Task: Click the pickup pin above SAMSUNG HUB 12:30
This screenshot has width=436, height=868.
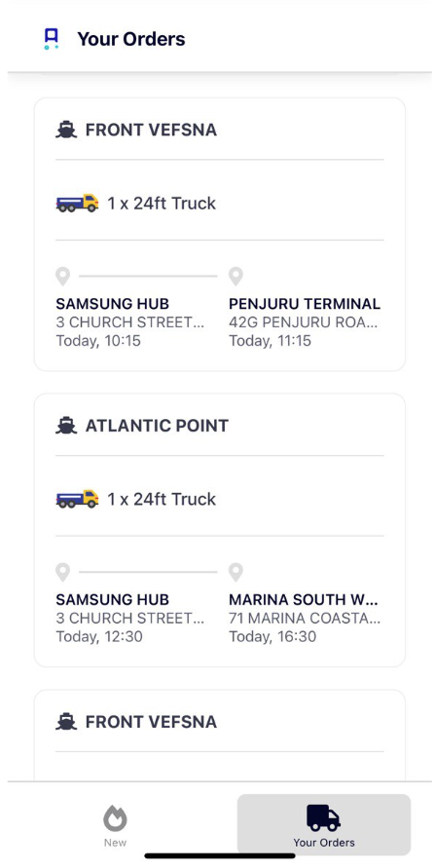Action: (63, 573)
